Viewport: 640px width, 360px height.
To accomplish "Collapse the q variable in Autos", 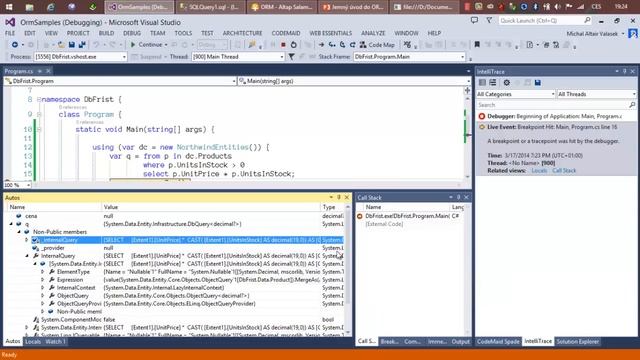I will pos(11,224).
